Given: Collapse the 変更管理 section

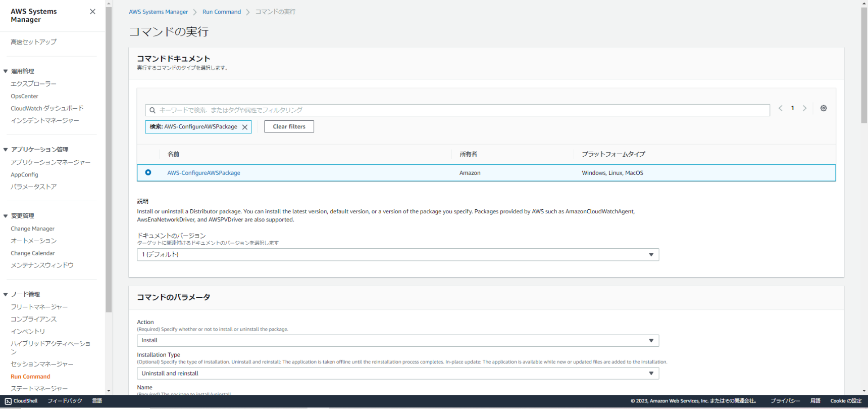Looking at the screenshot, I should [x=6, y=216].
